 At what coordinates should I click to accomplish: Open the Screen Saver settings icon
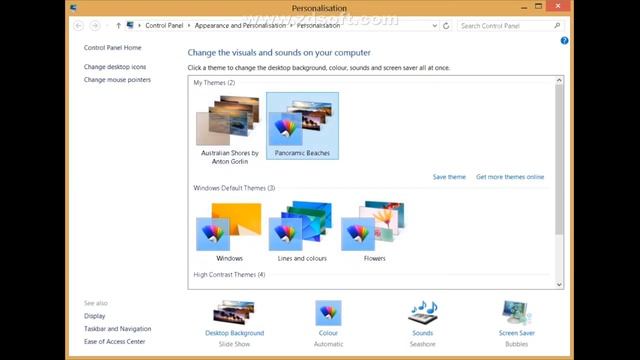tap(516, 313)
